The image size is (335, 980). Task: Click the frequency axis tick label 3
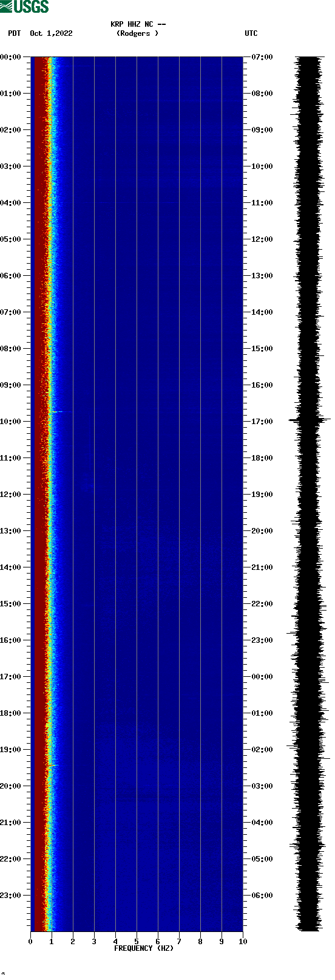(x=94, y=942)
